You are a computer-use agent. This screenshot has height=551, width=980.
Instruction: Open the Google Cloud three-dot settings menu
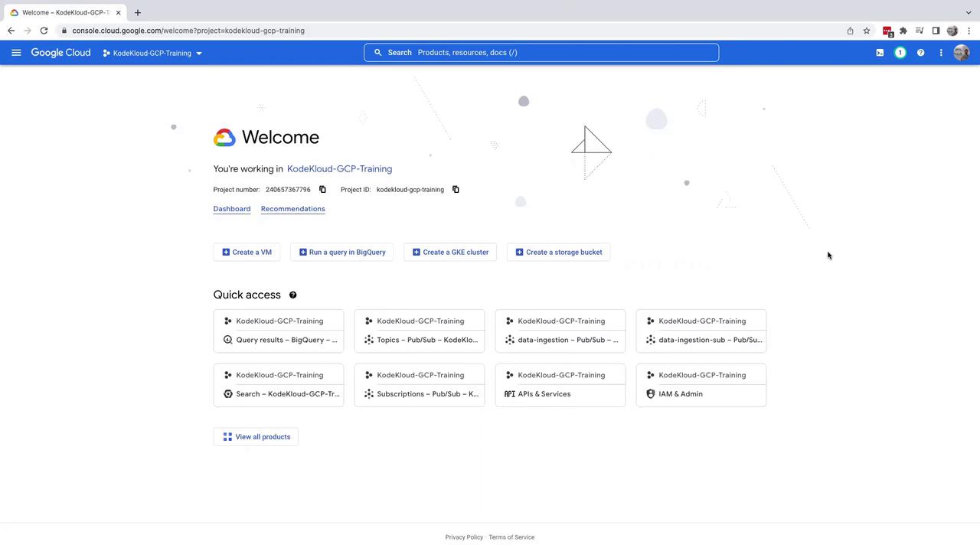click(941, 53)
